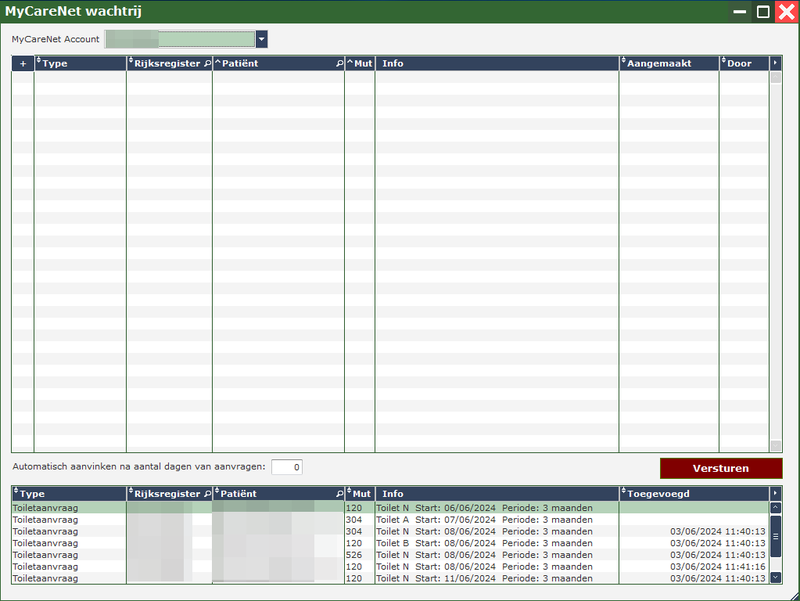Expand upper table column arrow icon
This screenshot has width=800, height=601.
(776, 63)
